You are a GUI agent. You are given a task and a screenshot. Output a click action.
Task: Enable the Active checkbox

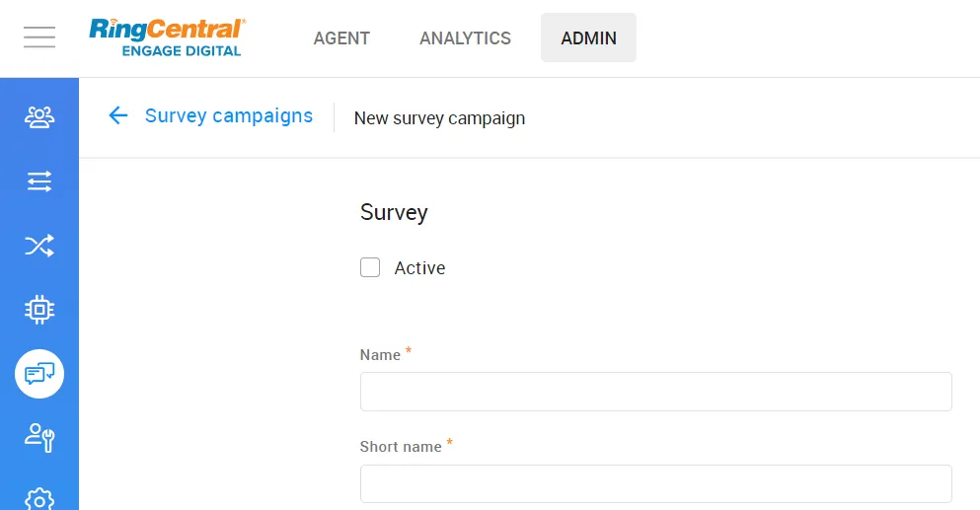click(x=370, y=267)
